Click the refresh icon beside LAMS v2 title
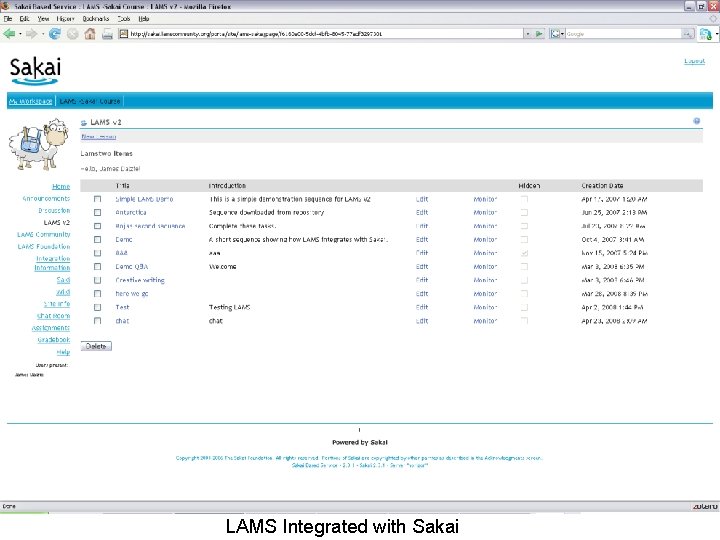This screenshot has height=540, width=720. click(84, 123)
